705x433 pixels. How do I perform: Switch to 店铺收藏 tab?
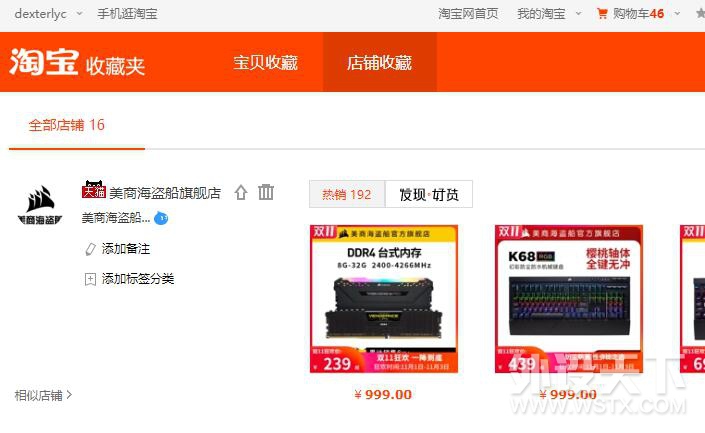[379, 62]
